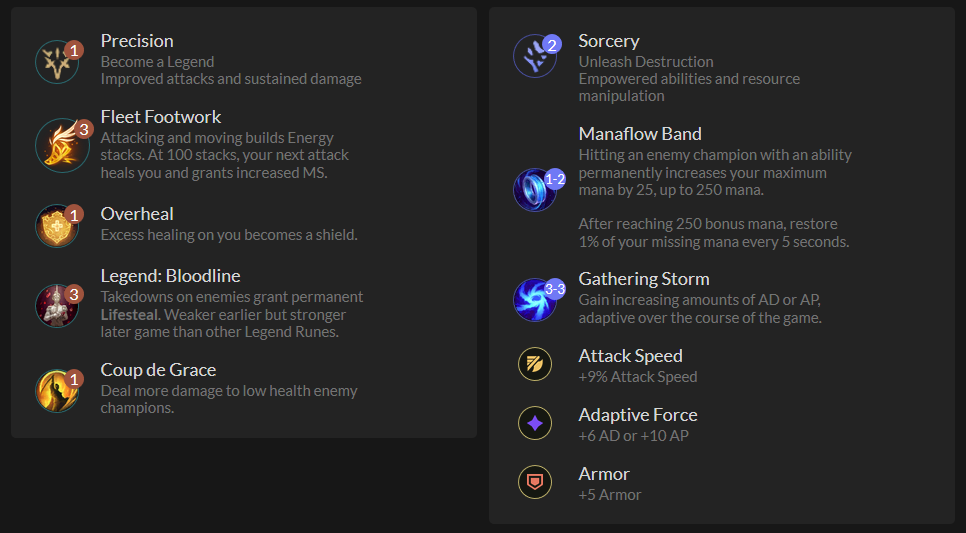Click the Gathering Storm rune name
Viewport: 966px width, 533px height.
click(644, 279)
